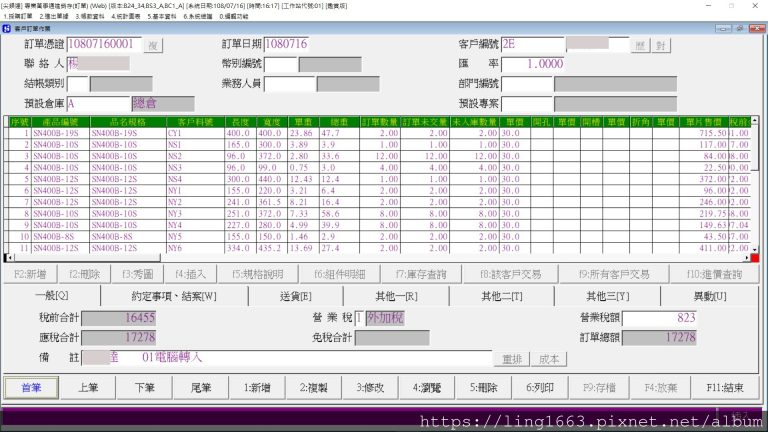This screenshot has width=768, height=432.
Task: Switch to the 其他二[T] tab
Action: coord(502,296)
